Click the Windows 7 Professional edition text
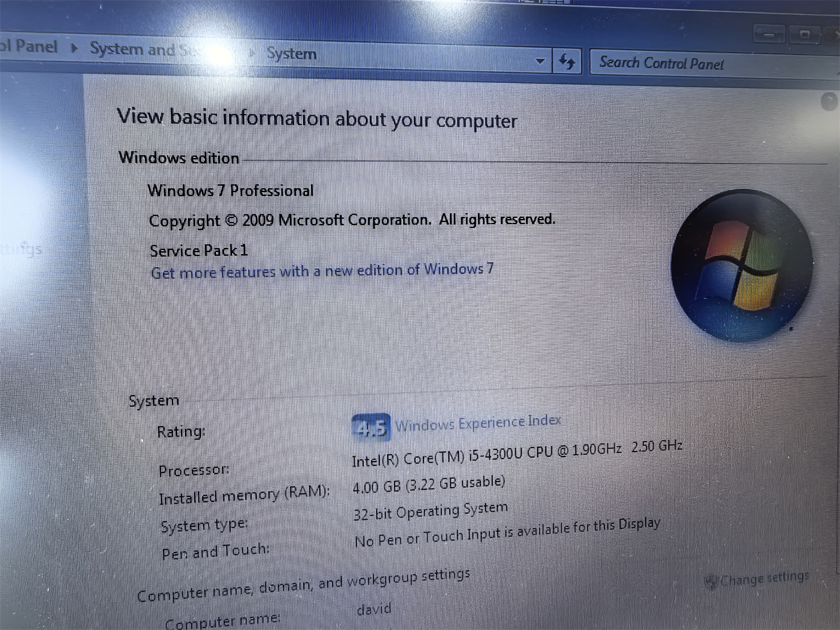This screenshot has height=630, width=840. click(x=231, y=191)
